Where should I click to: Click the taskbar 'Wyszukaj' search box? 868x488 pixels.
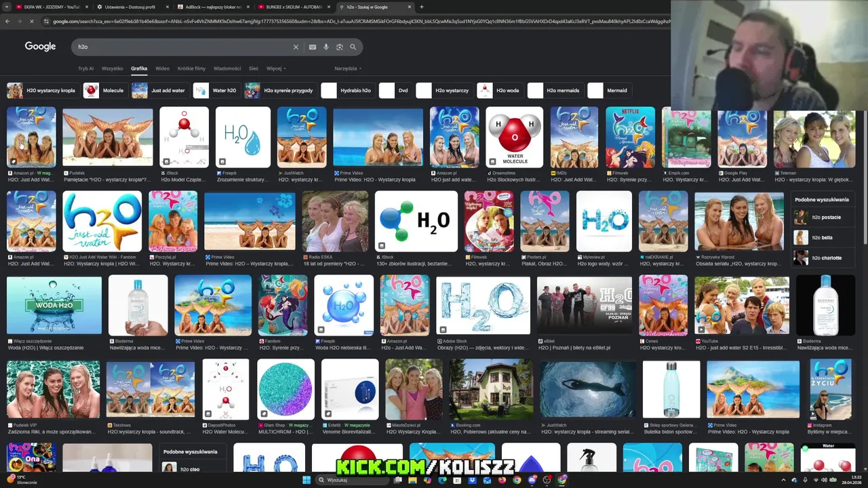(x=353, y=480)
